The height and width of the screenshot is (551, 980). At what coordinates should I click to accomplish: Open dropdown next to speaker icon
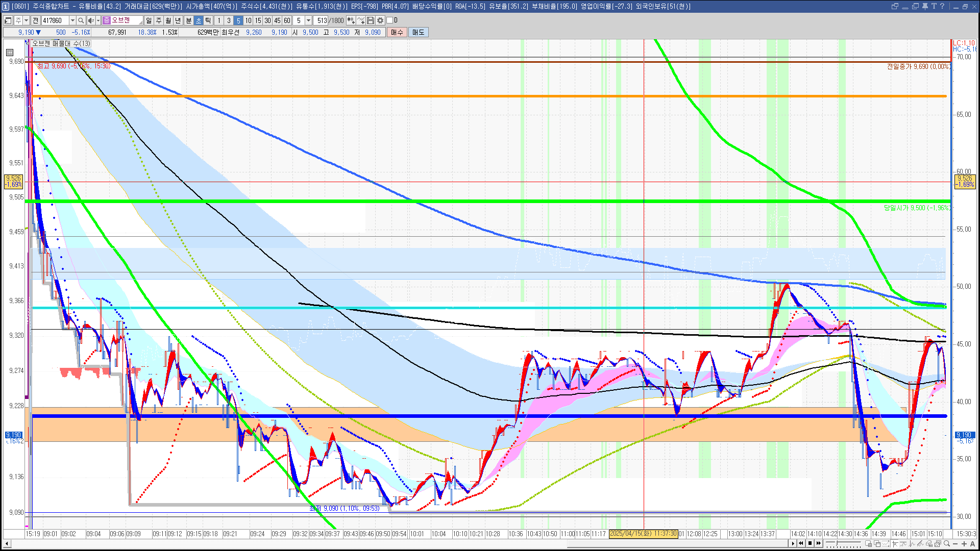pyautogui.click(x=98, y=20)
